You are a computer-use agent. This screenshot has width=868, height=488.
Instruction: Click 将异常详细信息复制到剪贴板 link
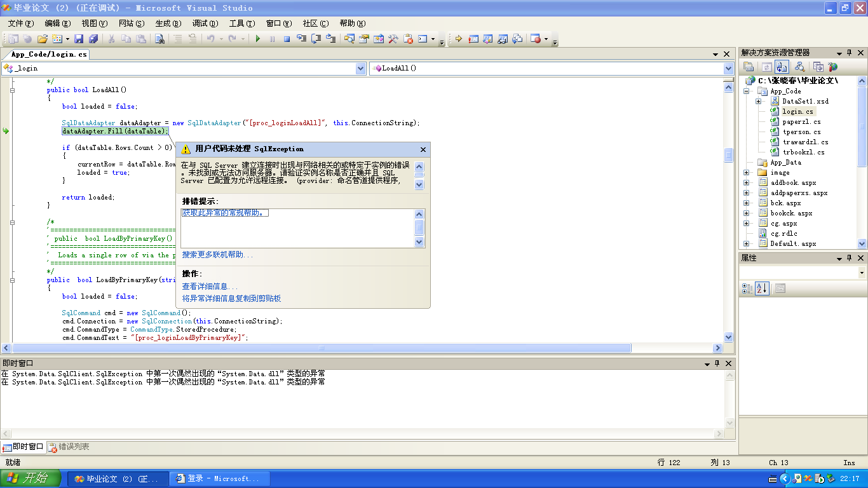point(231,298)
